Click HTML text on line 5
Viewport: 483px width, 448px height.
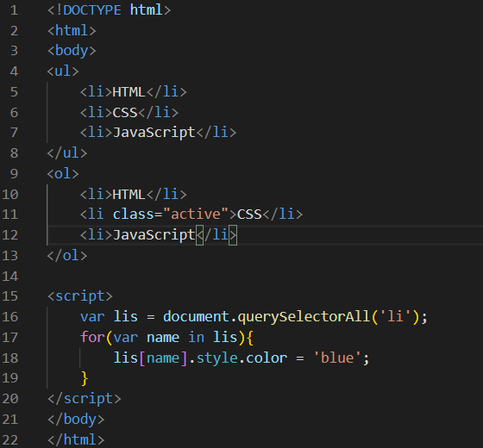pyautogui.click(x=129, y=92)
